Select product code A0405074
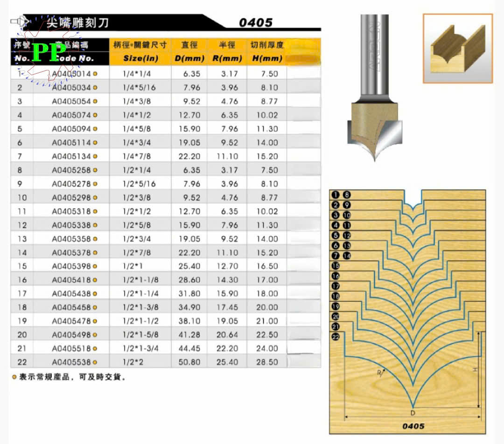Viewport: 504px width, 444px height. pyautogui.click(x=71, y=115)
